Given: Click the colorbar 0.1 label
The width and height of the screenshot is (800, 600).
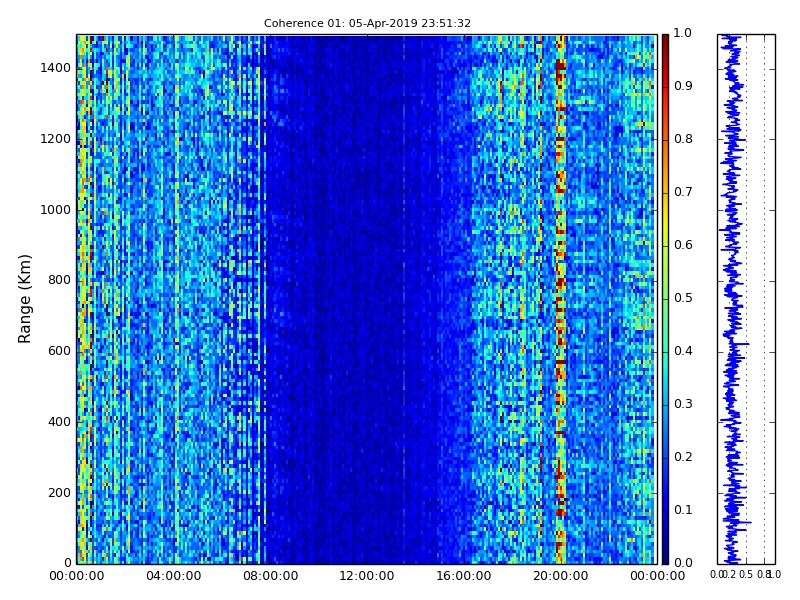Looking at the screenshot, I should pyautogui.click(x=683, y=510).
